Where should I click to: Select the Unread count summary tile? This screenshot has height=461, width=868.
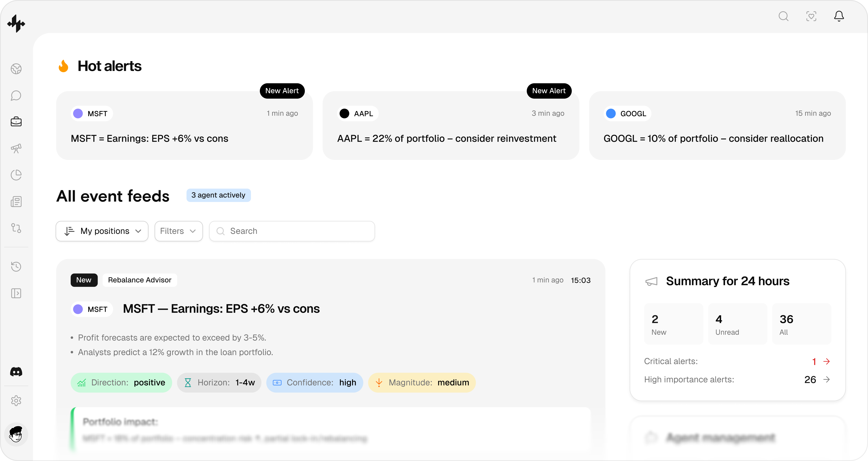[x=737, y=324]
